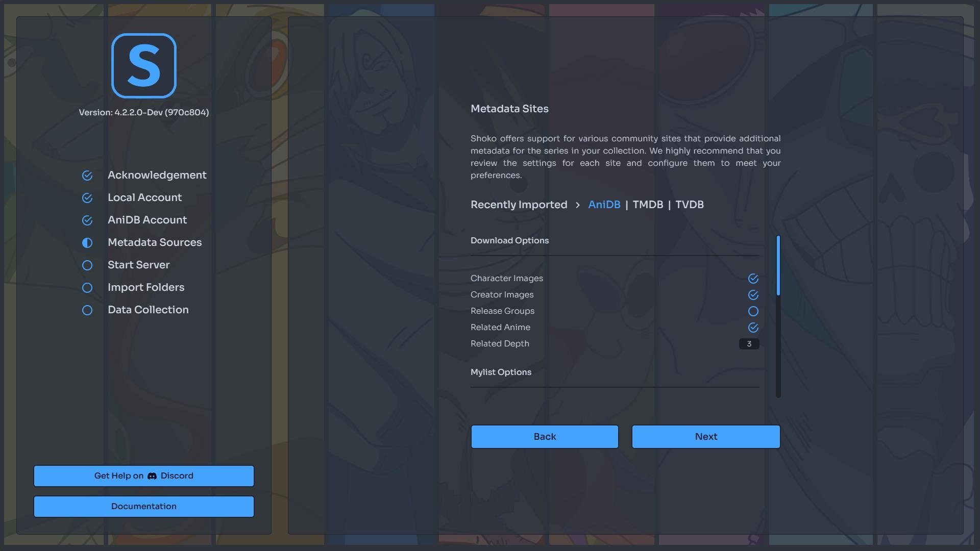Open the Acknowledgement step
The height and width of the screenshot is (551, 980).
pyautogui.click(x=157, y=175)
